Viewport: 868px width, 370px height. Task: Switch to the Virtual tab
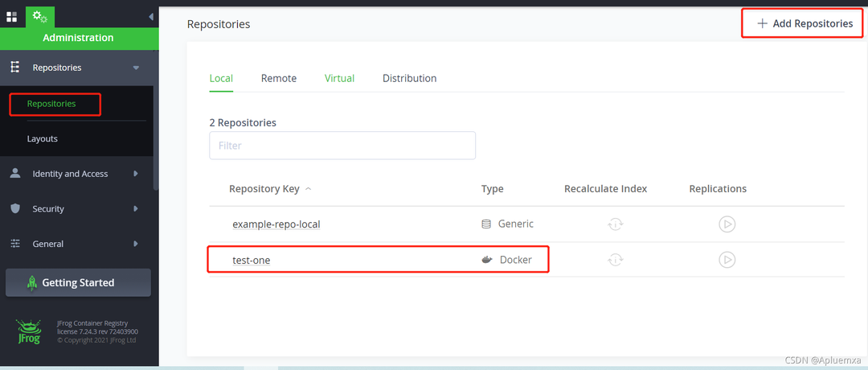(x=339, y=78)
